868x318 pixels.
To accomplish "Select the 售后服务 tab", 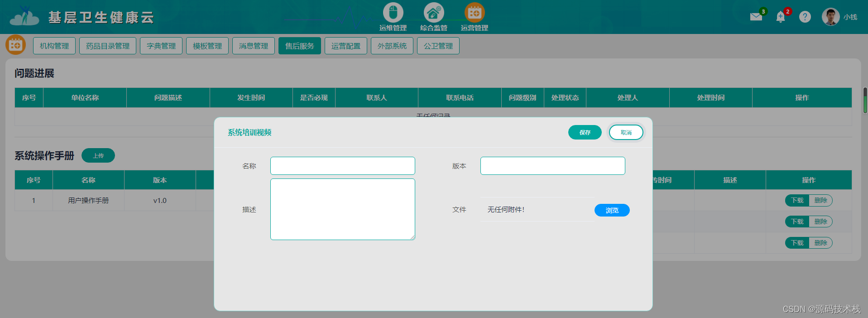I will coord(300,46).
